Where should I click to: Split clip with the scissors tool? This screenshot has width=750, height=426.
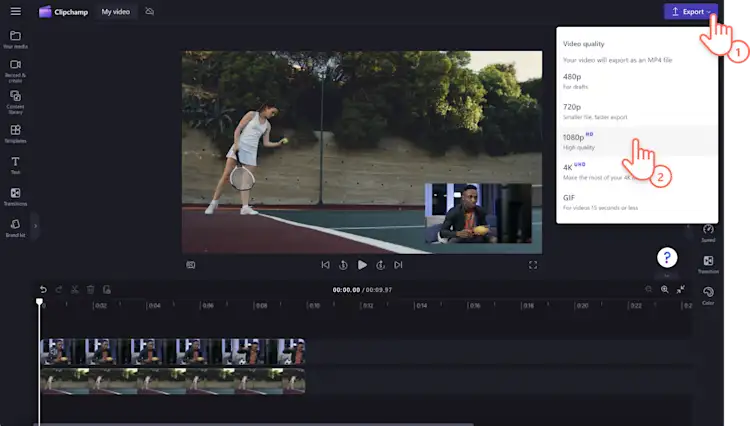[x=75, y=289]
